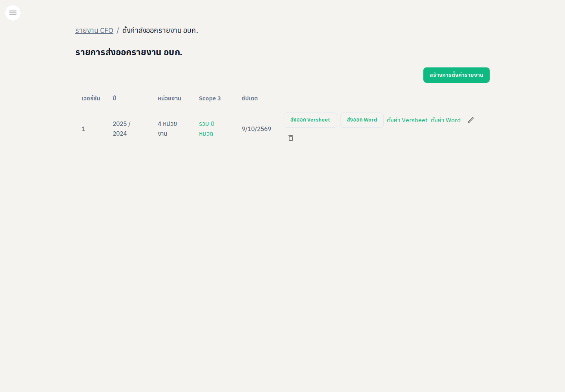Click the รวม 0 หมวด Scope 3 link
Viewport: 565px width, 392px height.
tap(207, 129)
